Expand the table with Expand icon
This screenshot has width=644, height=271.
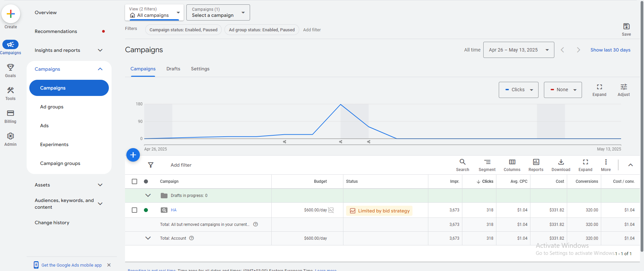coord(585,162)
